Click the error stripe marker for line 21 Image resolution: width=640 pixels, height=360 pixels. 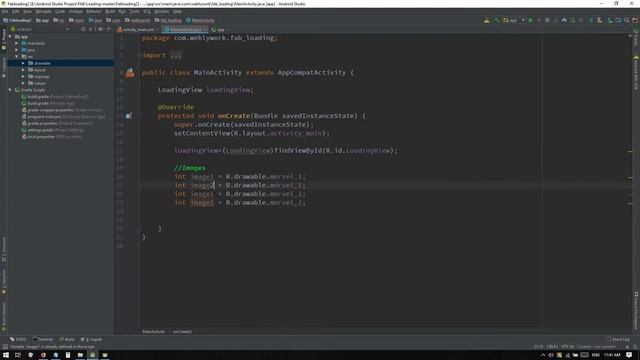[630, 187]
